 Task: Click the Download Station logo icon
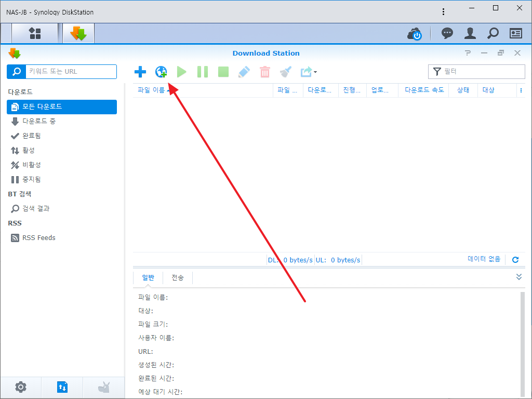[15, 54]
